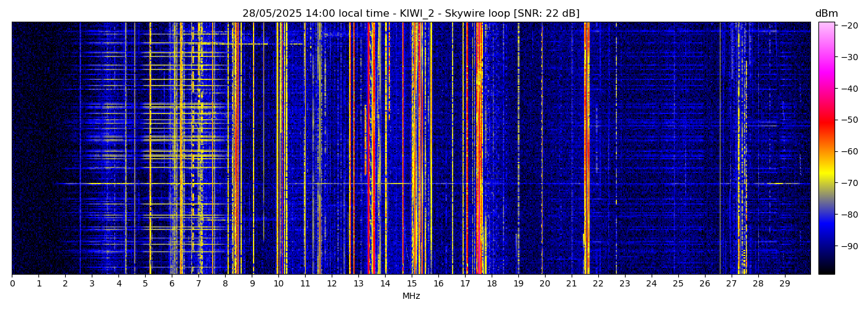The height and width of the screenshot is (310, 868).
Task: Click the spectrogram title text
Action: [x=410, y=14]
